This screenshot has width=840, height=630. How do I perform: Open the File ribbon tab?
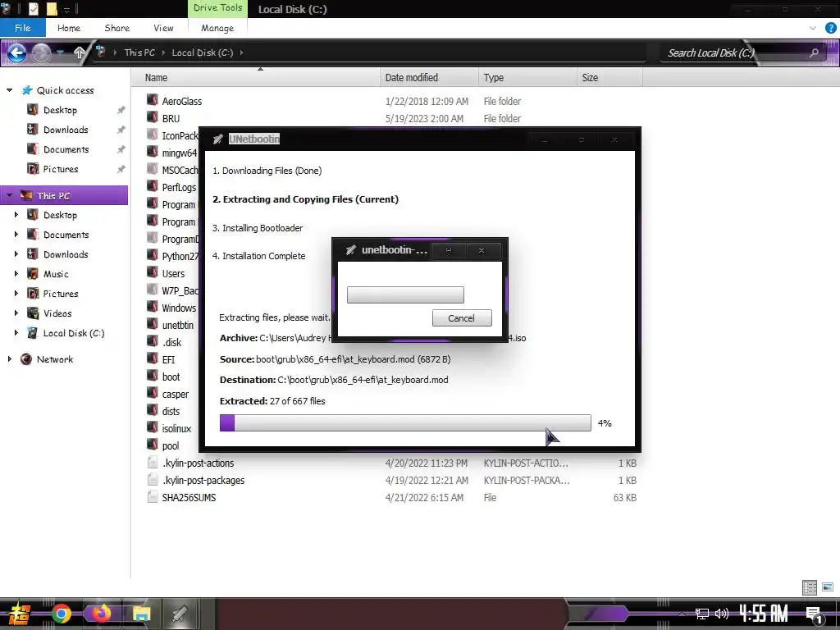(22, 28)
